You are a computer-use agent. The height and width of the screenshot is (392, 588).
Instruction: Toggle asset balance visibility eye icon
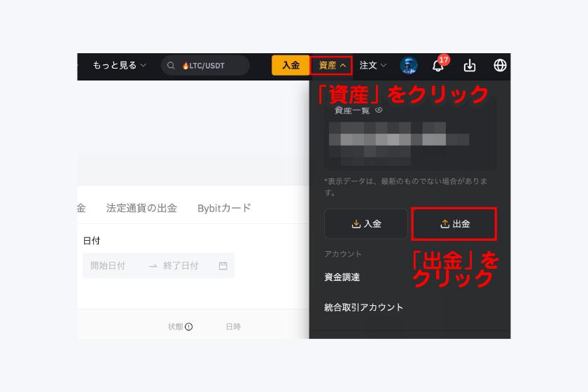(379, 110)
